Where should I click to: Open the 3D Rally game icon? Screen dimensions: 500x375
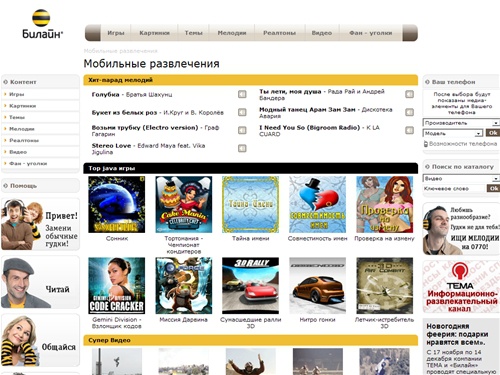[250, 285]
